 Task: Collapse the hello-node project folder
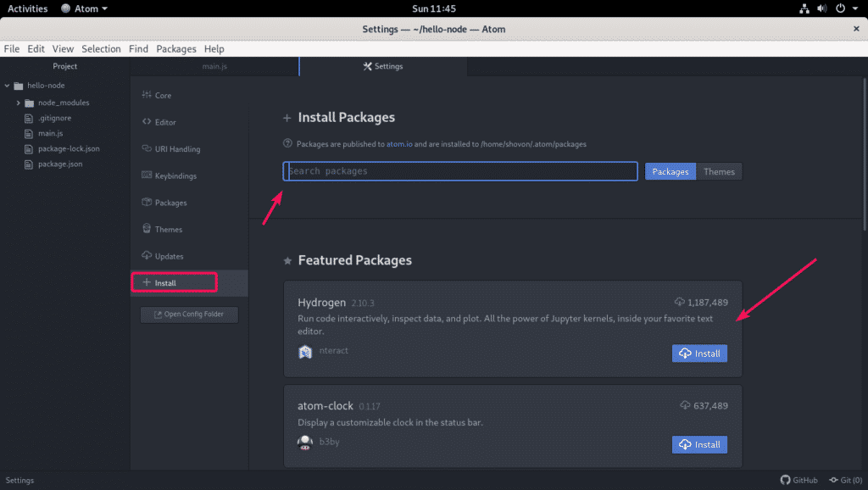8,86
